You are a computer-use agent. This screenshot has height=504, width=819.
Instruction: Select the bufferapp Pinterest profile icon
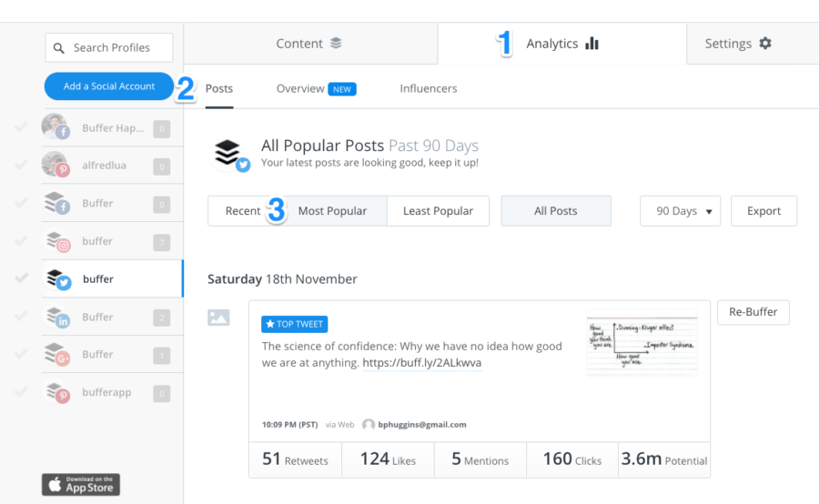[x=57, y=392]
